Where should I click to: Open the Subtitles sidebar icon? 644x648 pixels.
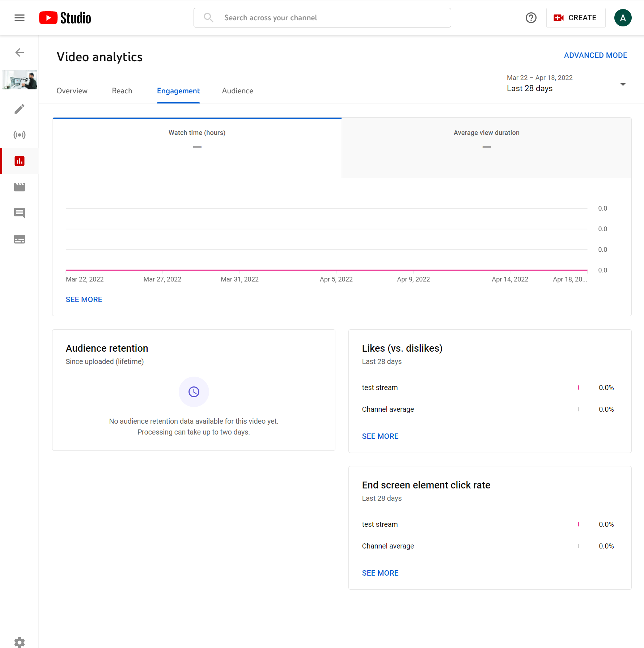click(x=20, y=239)
